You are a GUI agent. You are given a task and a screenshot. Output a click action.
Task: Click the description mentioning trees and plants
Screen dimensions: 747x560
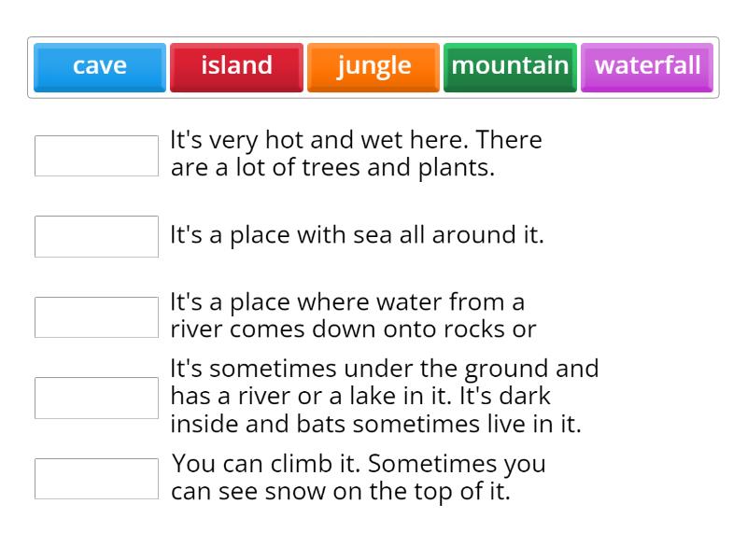tap(357, 153)
